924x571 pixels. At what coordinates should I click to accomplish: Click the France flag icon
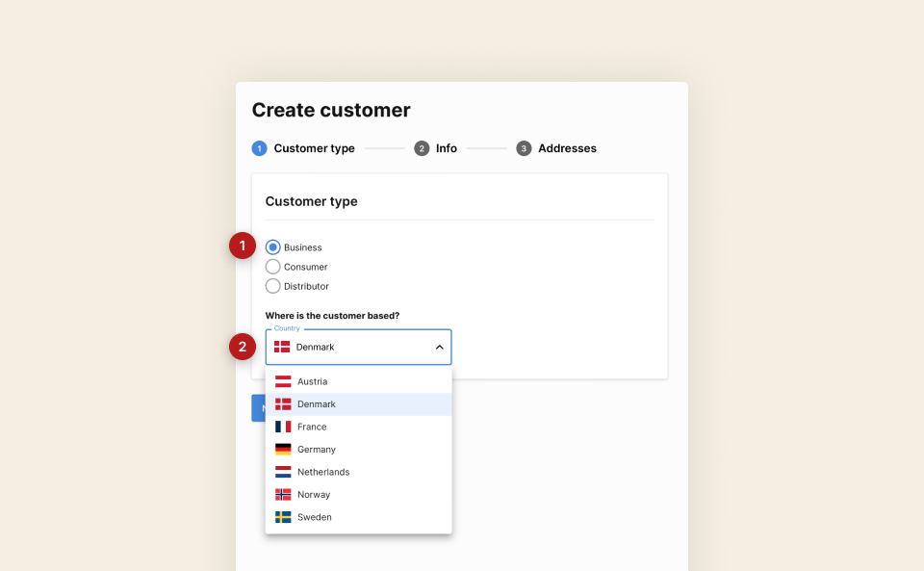[284, 426]
